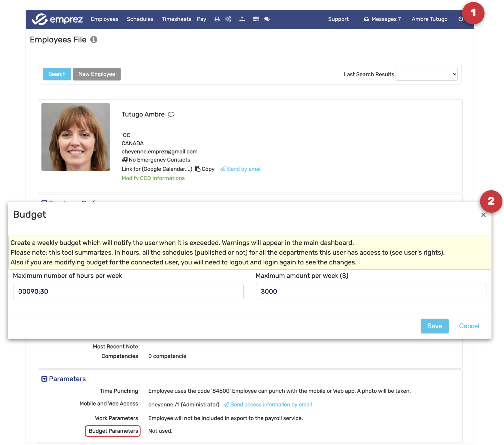The height and width of the screenshot is (445, 504).
Task: Open settings gears icon in navbar
Action: pyautogui.click(x=228, y=19)
